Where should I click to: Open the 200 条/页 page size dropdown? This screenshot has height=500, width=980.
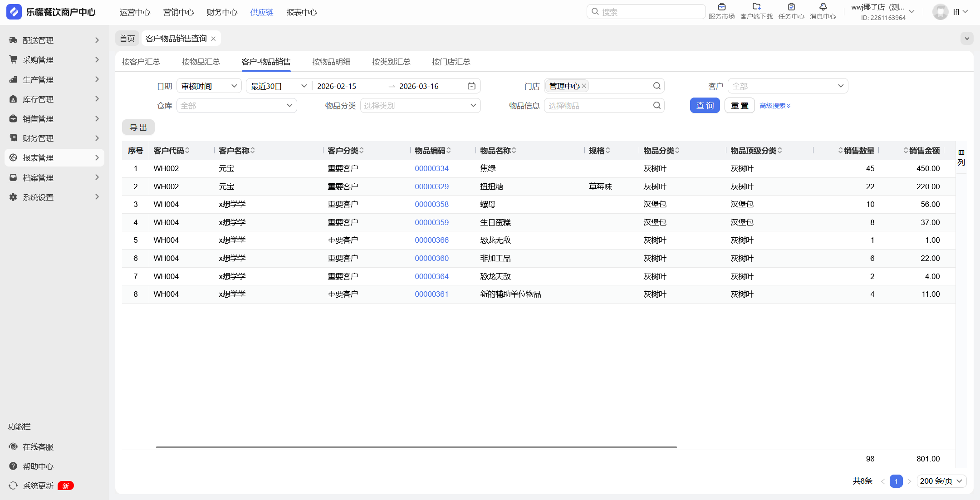pos(941,481)
